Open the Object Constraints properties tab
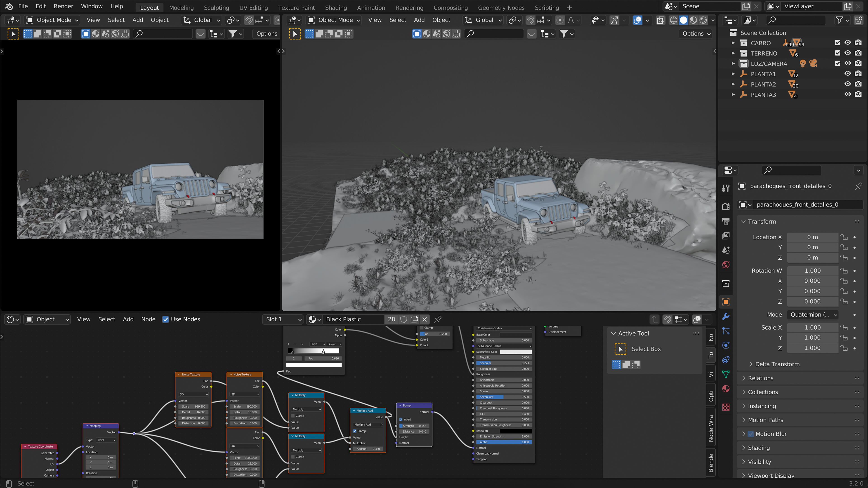This screenshot has width=868, height=488. point(726,360)
